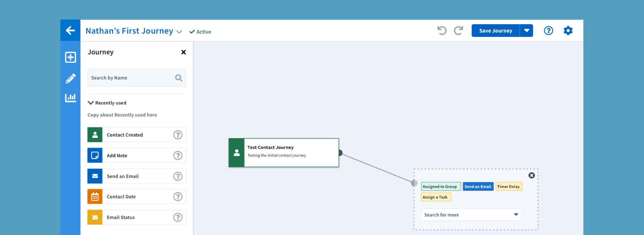Viewport: 644px width, 235px height.
Task: Show help for Contact Created
Action: [x=178, y=135]
